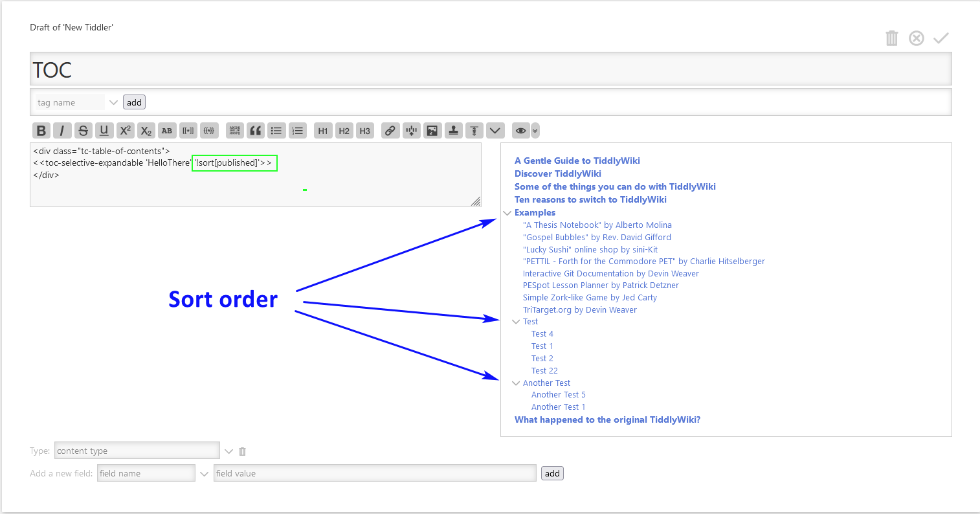The height and width of the screenshot is (514, 980).
Task: Open the more toolbar chevron dropdown
Action: [x=495, y=131]
